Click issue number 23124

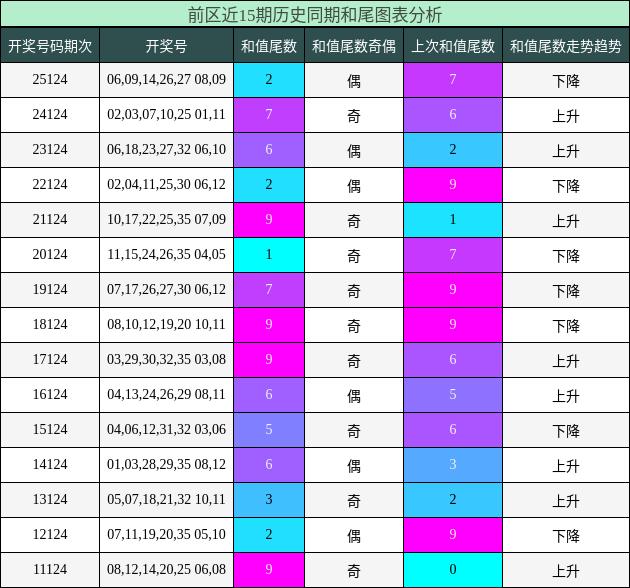tap(50, 150)
